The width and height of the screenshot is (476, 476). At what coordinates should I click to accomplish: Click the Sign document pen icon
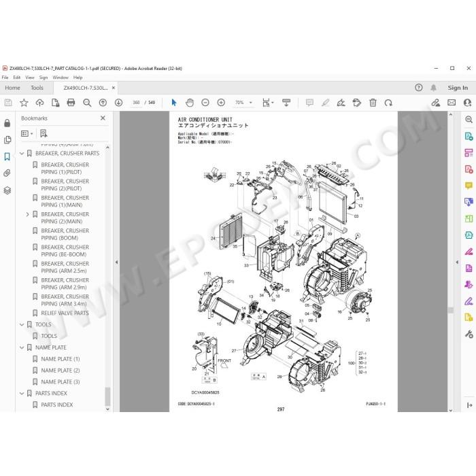click(x=341, y=103)
